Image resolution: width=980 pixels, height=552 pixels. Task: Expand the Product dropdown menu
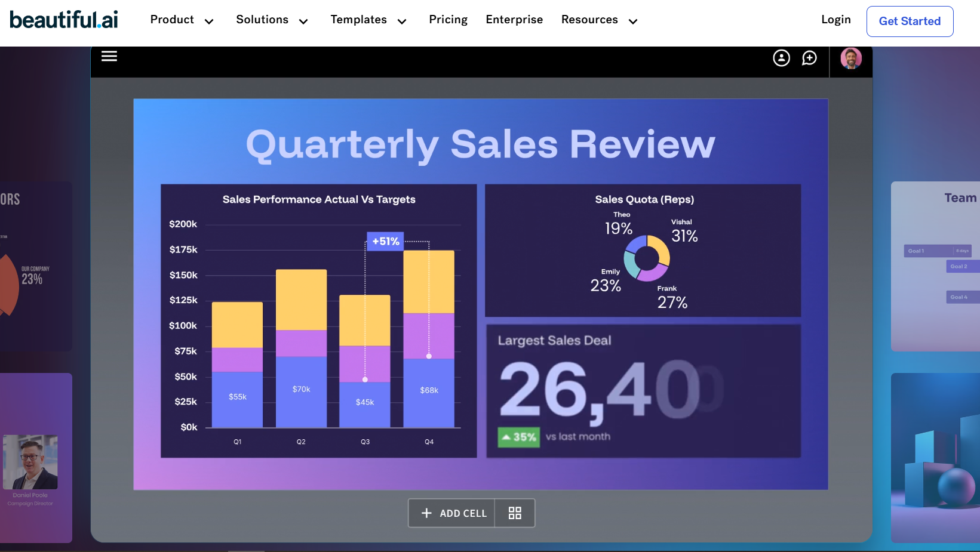[x=182, y=20]
